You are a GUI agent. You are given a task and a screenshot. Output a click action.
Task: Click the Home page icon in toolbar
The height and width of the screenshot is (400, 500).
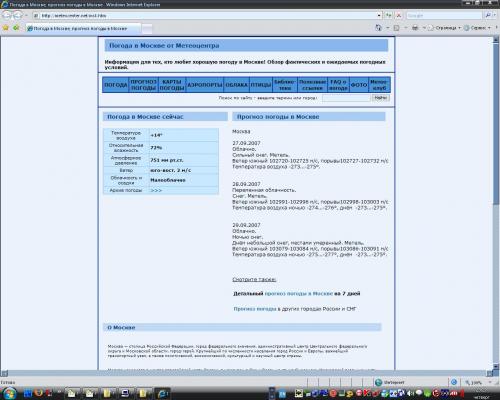point(379,28)
